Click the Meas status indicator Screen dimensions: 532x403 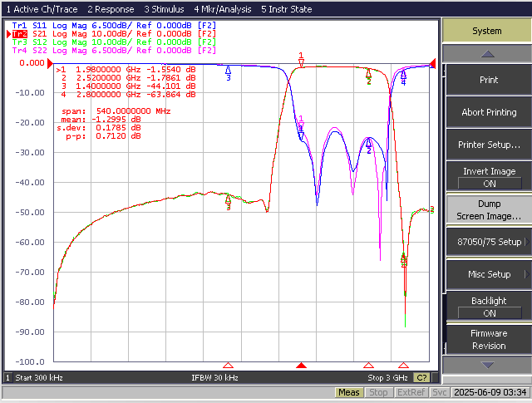coord(349,392)
